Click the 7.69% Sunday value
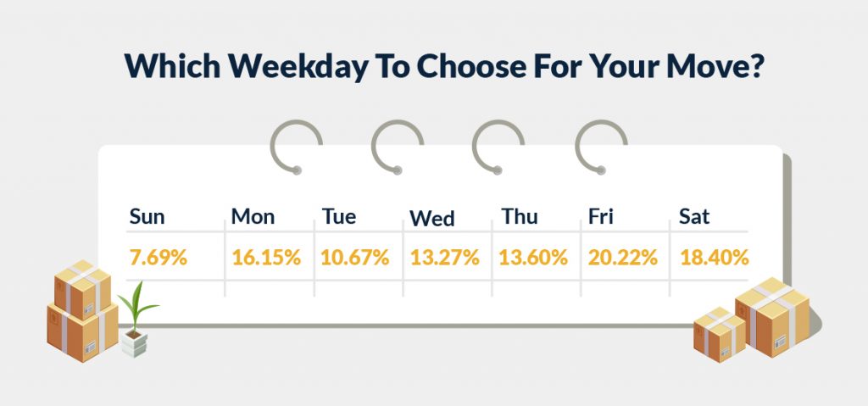The image size is (868, 406). (159, 258)
